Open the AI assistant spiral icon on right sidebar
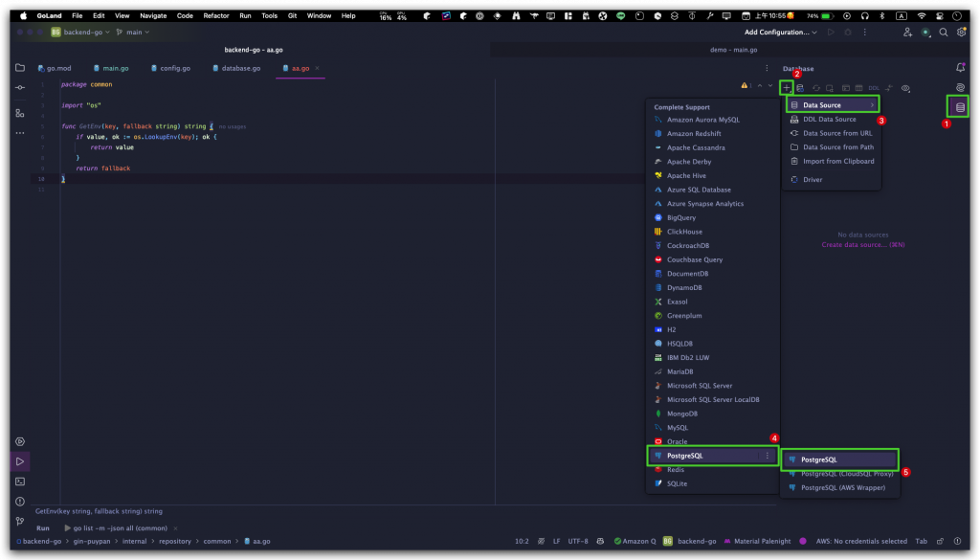This screenshot has width=980, height=560. pos(960,87)
